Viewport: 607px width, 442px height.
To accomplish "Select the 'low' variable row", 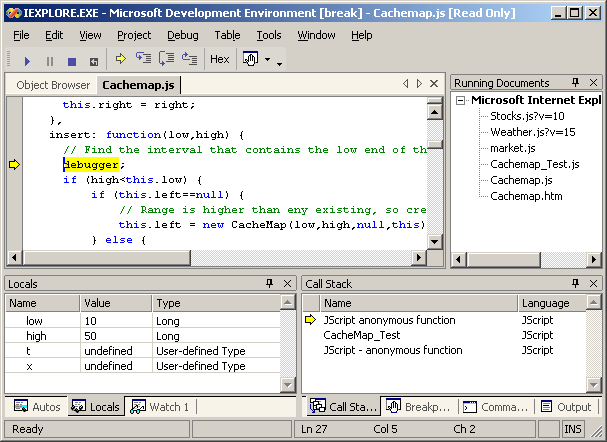I will tap(142, 321).
